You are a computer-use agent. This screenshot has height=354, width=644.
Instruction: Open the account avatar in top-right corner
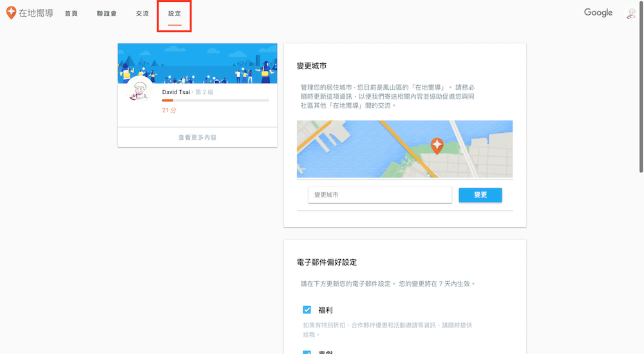[x=630, y=14]
